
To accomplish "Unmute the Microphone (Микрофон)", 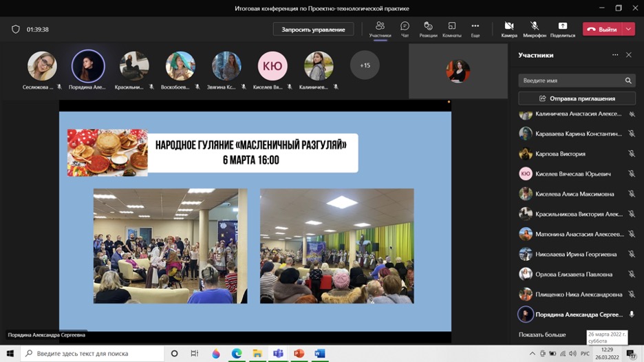I will click(535, 29).
